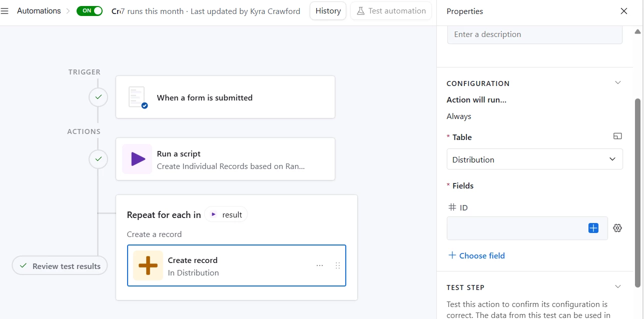Collapse the Configuration section
Viewport: 644px width, 319px height.
pyautogui.click(x=618, y=83)
